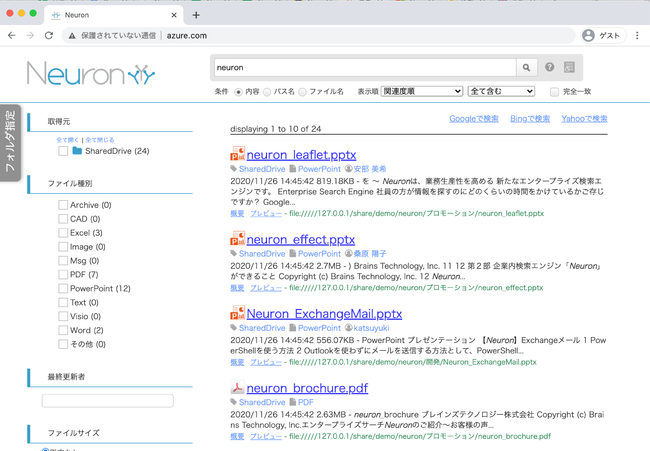Click PowerPoint file icon for neuron_leaflet.pptx

(x=238, y=153)
